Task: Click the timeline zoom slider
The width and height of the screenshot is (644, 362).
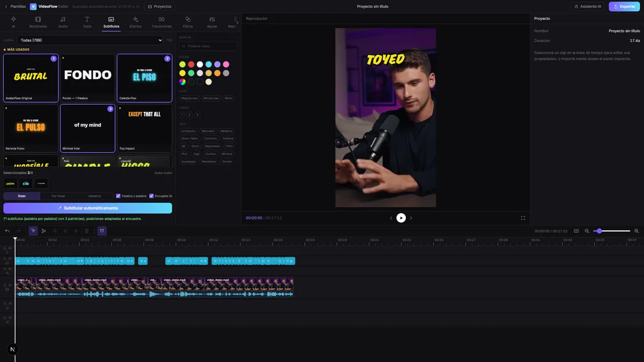Action: pyautogui.click(x=612, y=231)
